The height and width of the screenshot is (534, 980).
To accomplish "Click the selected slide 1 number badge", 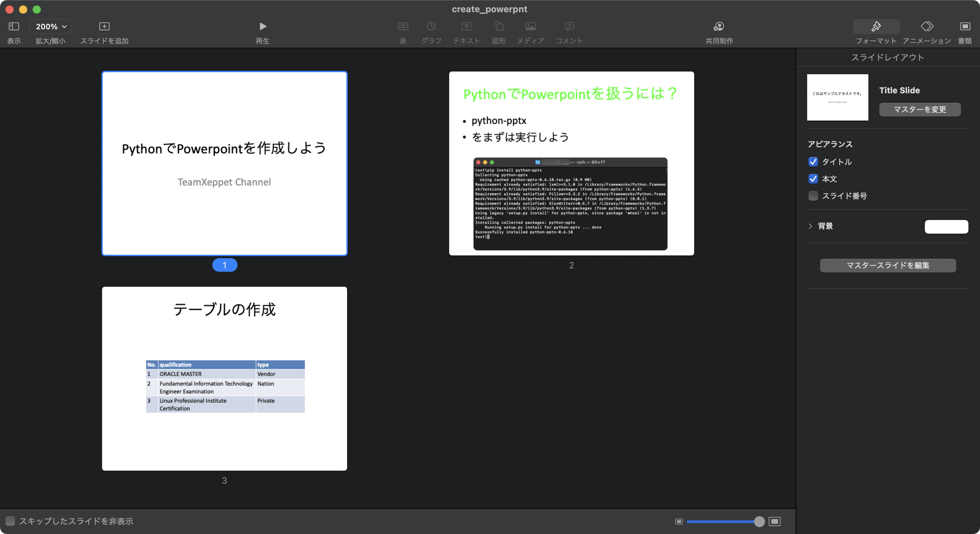I will 225,265.
